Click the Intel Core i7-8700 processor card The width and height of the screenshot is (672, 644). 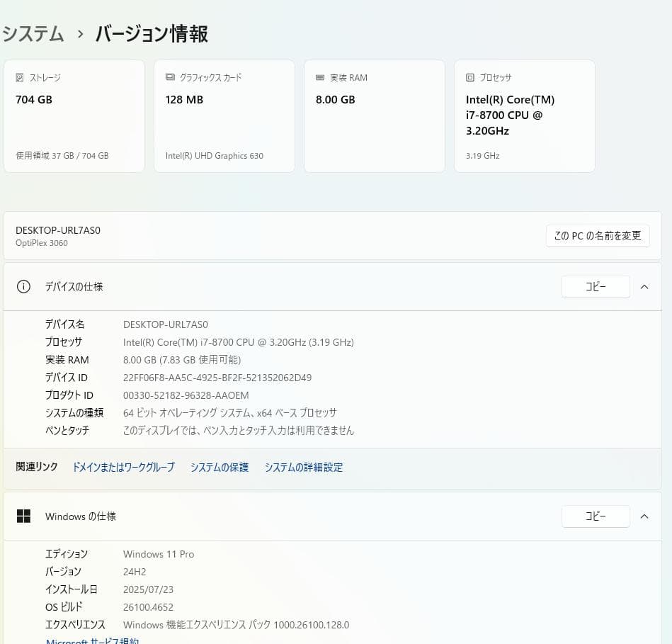(x=524, y=115)
